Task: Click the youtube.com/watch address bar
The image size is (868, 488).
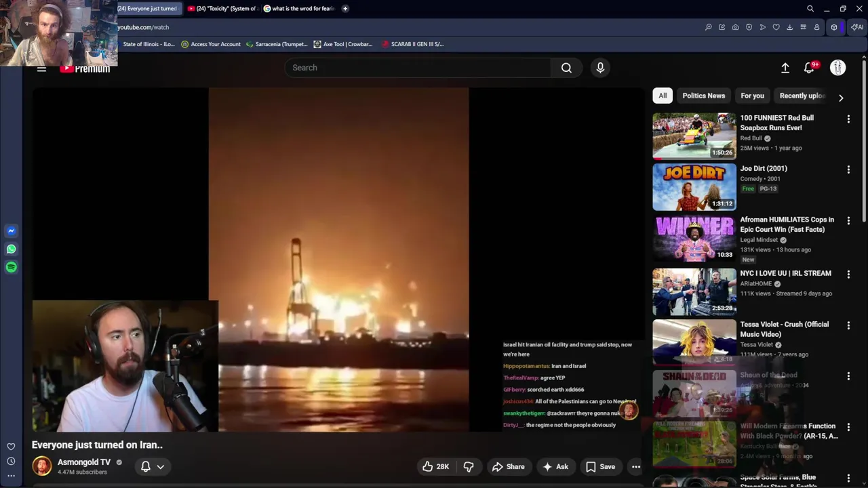Action: pyautogui.click(x=143, y=27)
